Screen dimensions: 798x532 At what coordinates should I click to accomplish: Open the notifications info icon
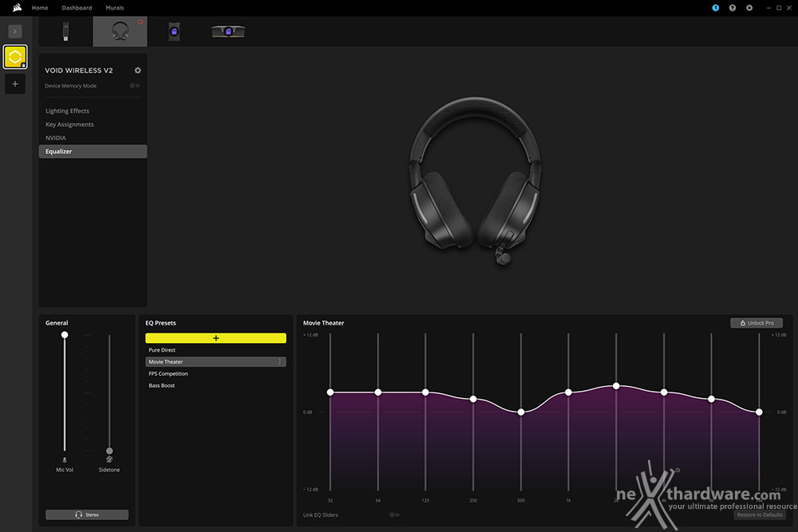[x=716, y=8]
